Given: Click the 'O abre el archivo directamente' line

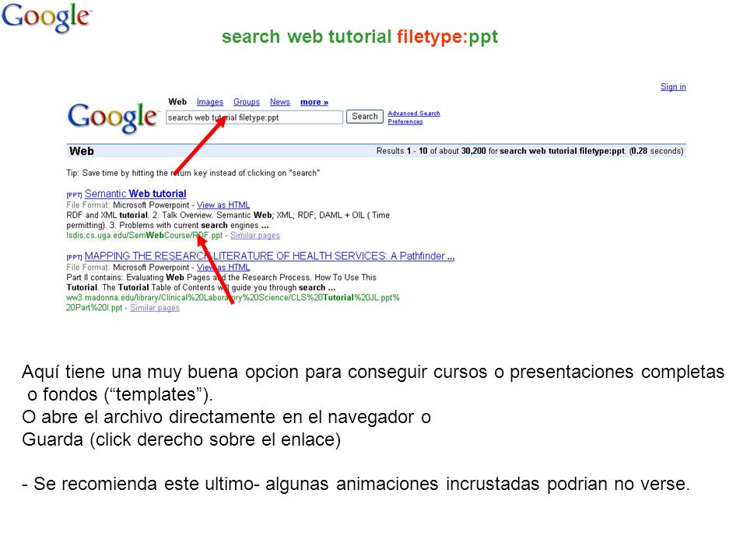Looking at the screenshot, I should (226, 417).
